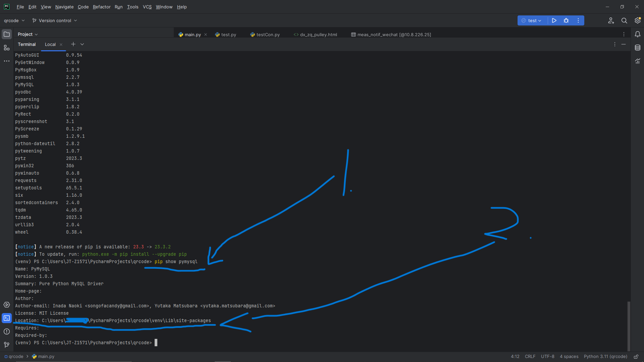Viewport: 644px width, 362px height.
Task: Open the Project tool window icon
Action: (x=7, y=34)
